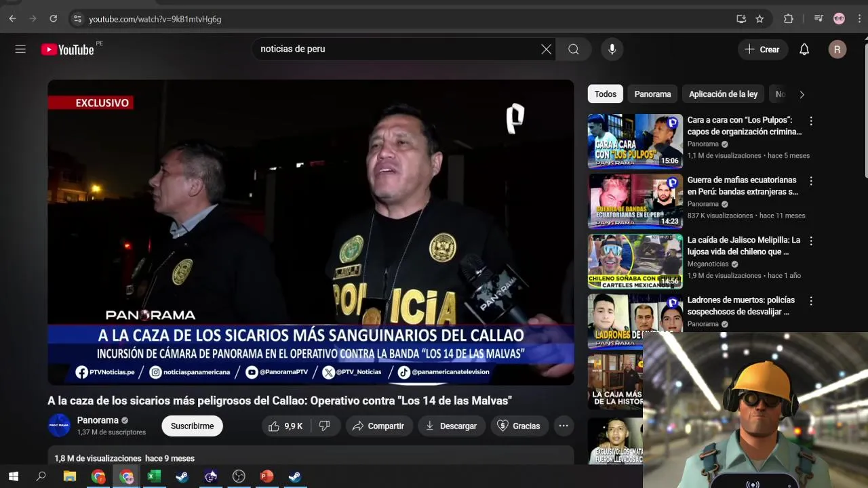Click the main video player
Screen dimensions: 868x488
coord(311,232)
